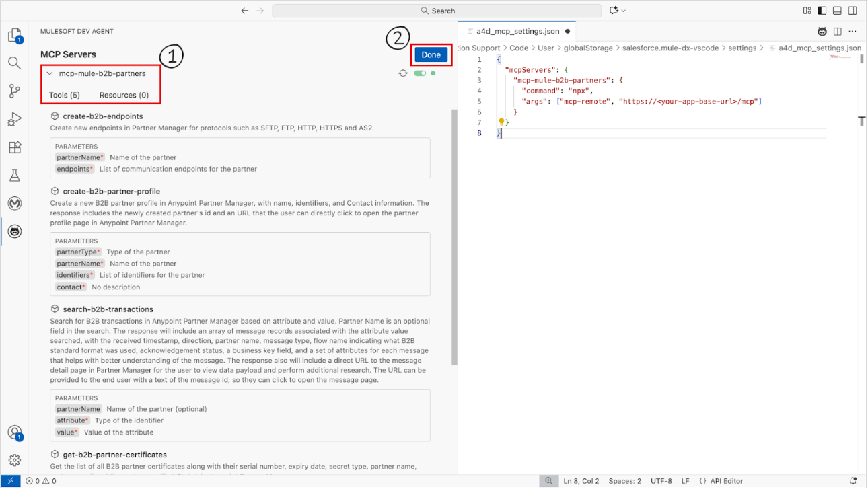Open the Copilot chat dropdown arrow

pos(624,11)
